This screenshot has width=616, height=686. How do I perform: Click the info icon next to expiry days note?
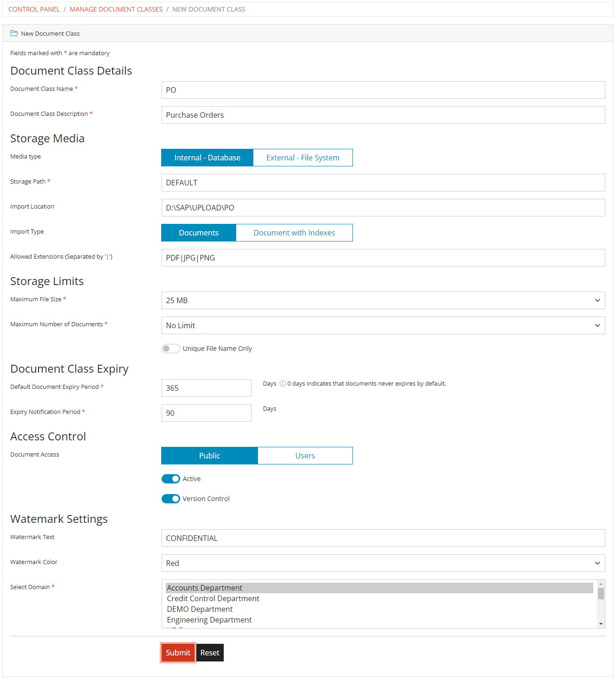[282, 383]
